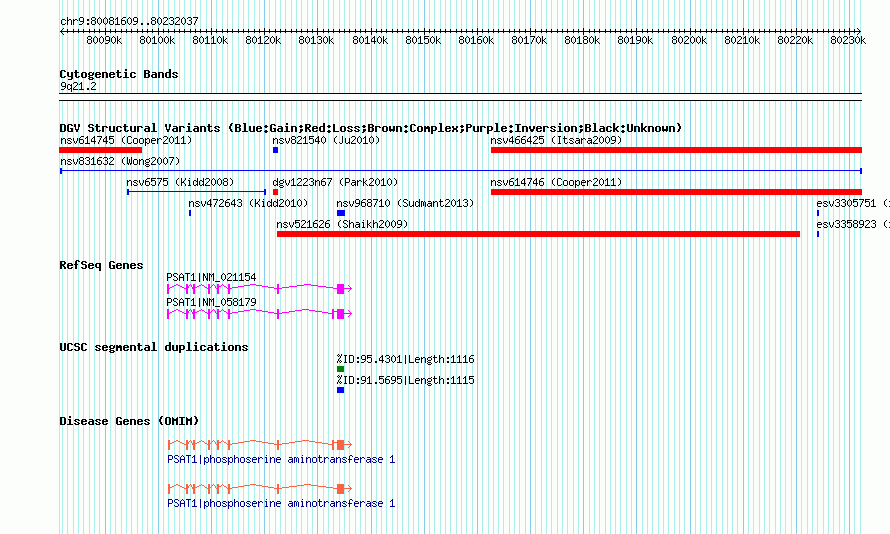The height and width of the screenshot is (534, 890).
Task: Select the esv3358923 blue variant tick
Action: click(818, 234)
